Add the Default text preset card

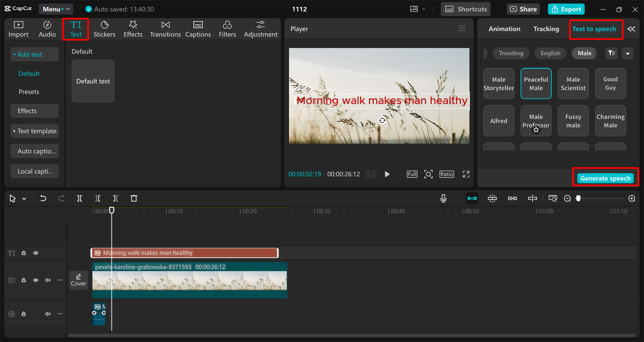click(93, 81)
